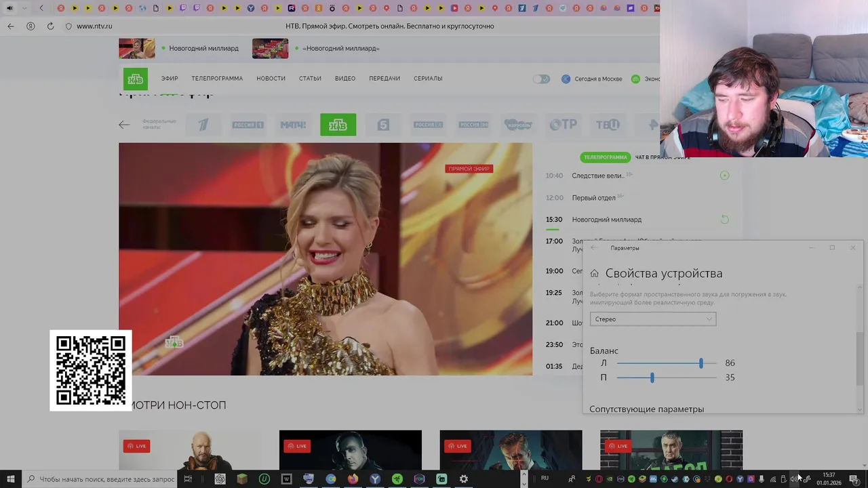Select Карусель channel icon
This screenshot has height=488, width=868.
click(x=518, y=125)
